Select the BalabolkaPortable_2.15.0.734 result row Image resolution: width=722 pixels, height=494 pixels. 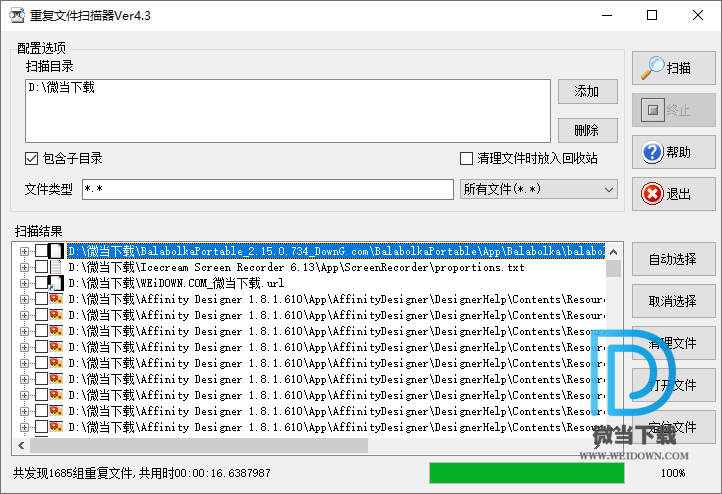[336, 251]
